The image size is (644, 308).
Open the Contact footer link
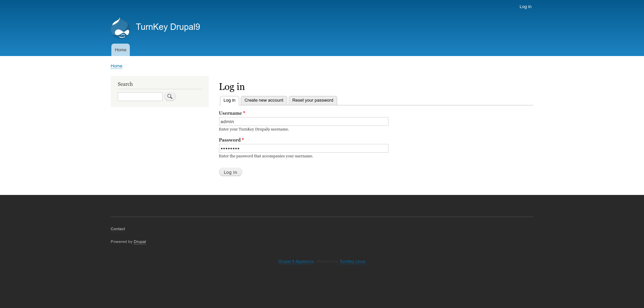coord(118,229)
